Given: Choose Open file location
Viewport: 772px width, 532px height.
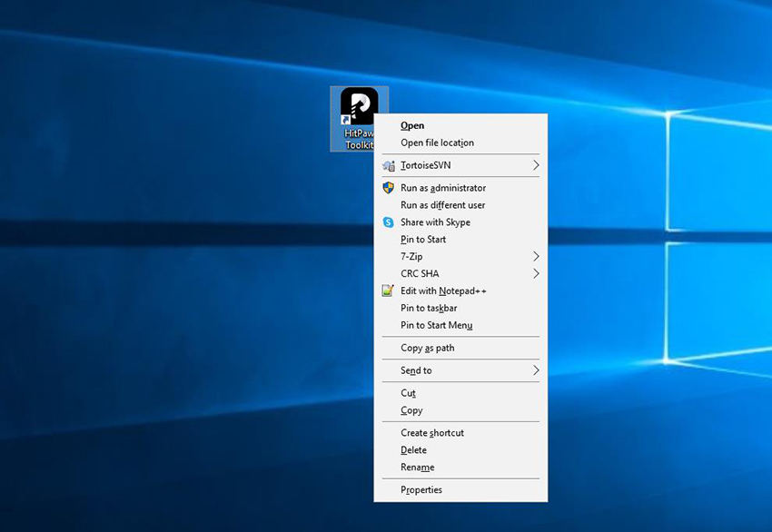Looking at the screenshot, I should coord(437,143).
